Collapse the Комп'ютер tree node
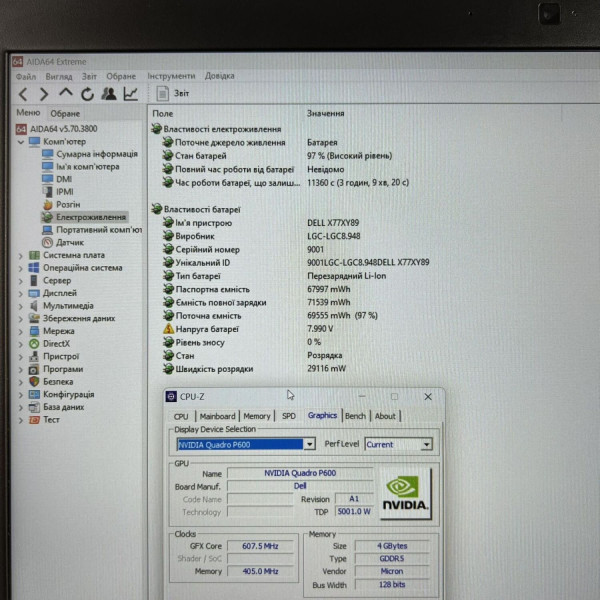This screenshot has width=600, height=600. coord(21,142)
